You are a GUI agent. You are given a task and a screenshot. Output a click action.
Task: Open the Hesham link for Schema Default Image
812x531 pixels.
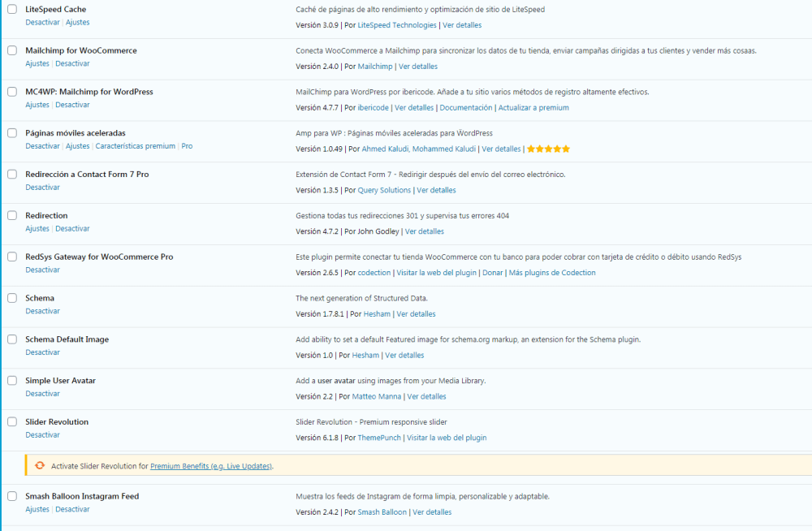(x=365, y=356)
